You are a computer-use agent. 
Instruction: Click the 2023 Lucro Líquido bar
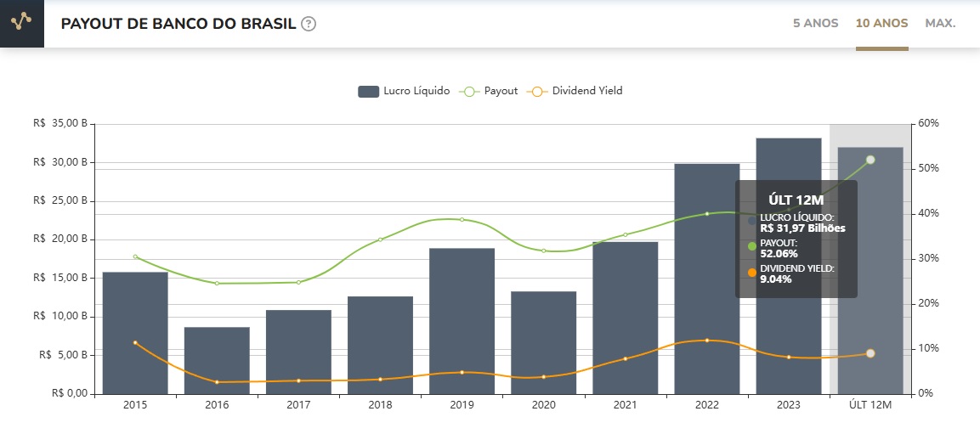coord(789,267)
